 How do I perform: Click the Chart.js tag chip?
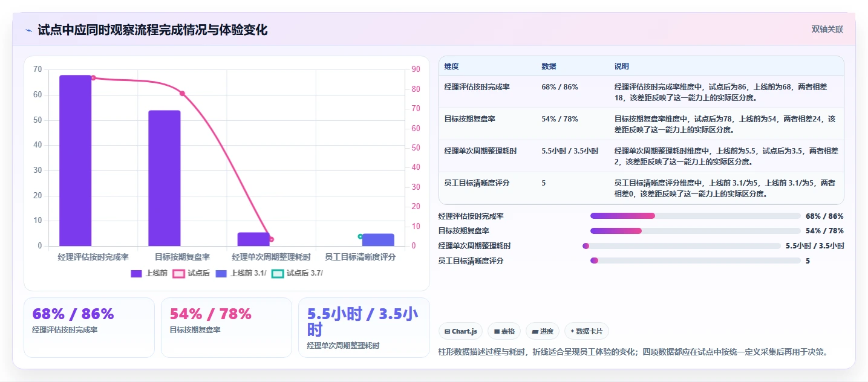[x=460, y=331]
